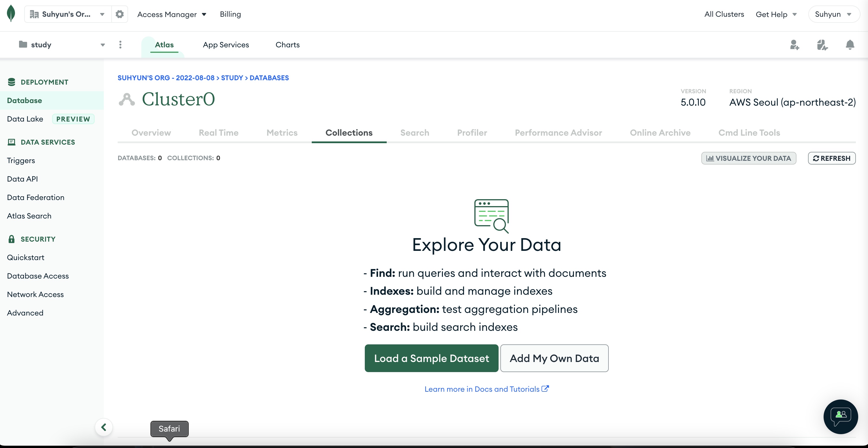Click the STUDY breadcrumb link

click(232, 78)
